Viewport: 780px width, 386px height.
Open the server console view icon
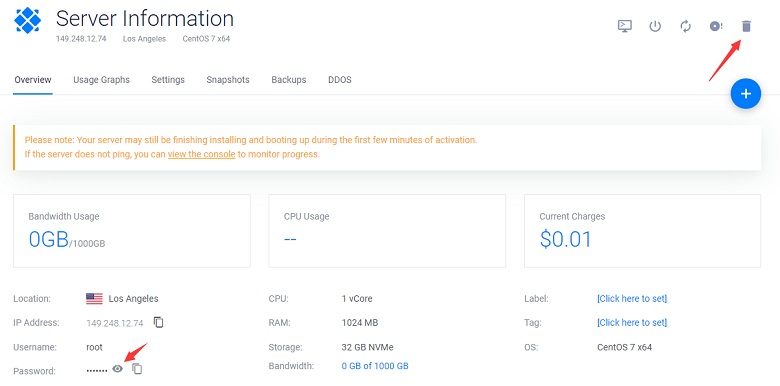625,26
